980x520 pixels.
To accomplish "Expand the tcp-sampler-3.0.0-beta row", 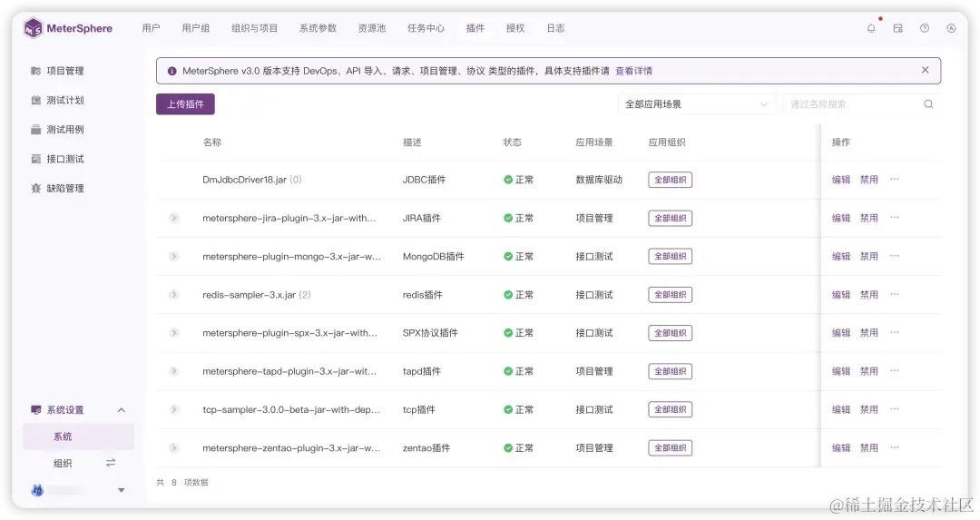I will pos(173,409).
